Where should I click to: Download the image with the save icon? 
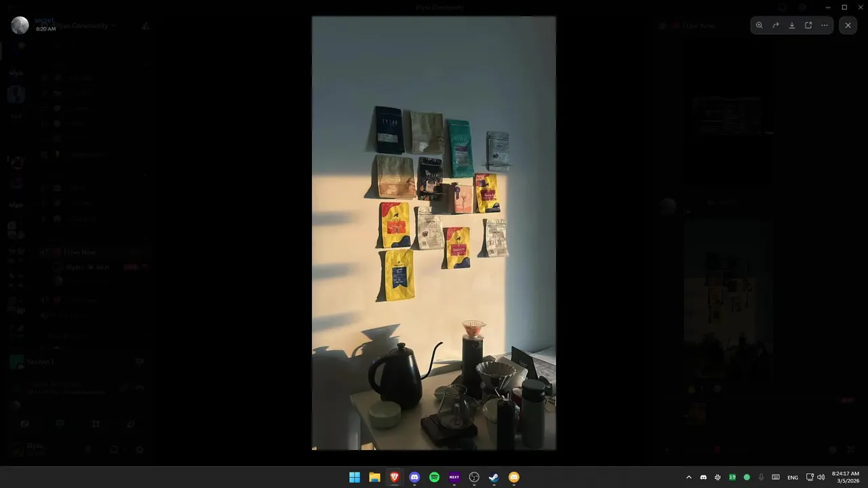(x=792, y=26)
